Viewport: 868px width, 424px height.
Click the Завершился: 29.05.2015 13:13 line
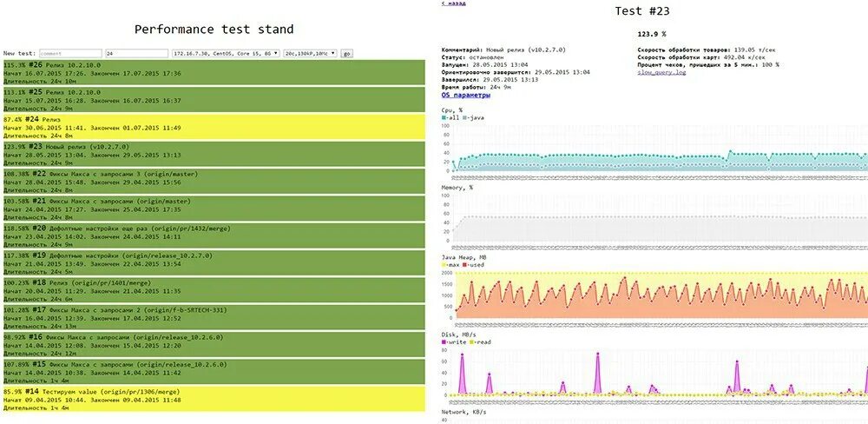[490, 80]
